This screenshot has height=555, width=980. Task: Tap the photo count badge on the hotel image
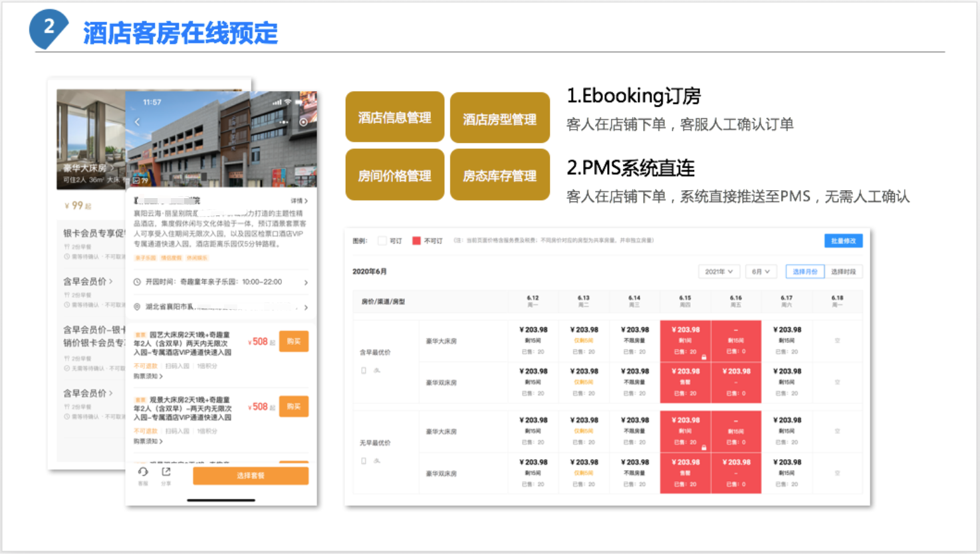140,180
